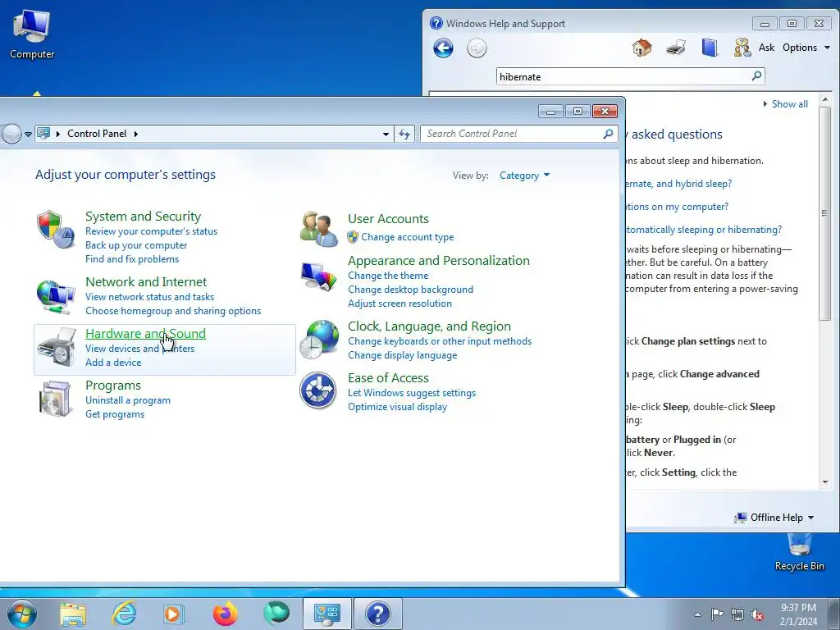Click Find and fix problems
Viewport: 840px width, 630px height.
click(132, 259)
